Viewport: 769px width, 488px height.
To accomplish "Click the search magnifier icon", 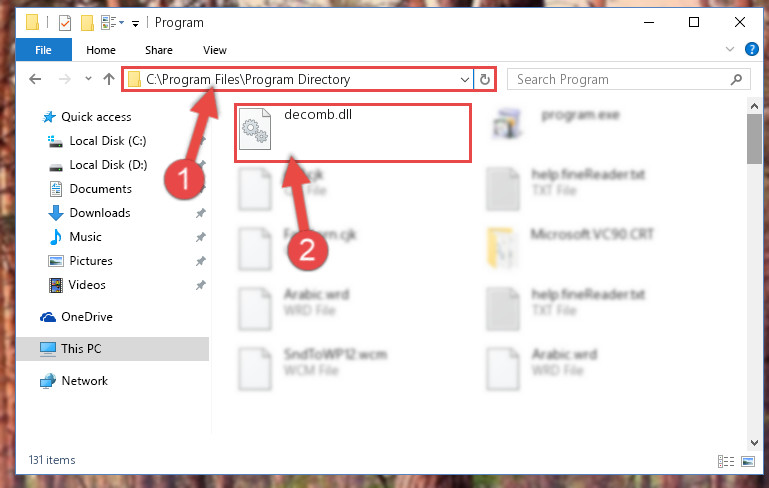I will [x=736, y=79].
